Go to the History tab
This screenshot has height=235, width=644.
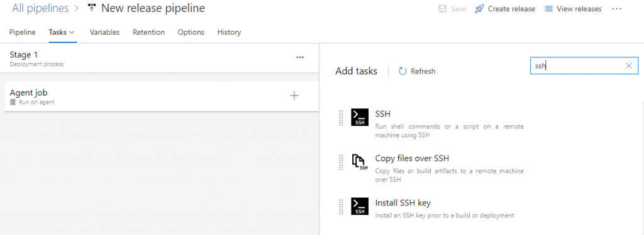[229, 32]
